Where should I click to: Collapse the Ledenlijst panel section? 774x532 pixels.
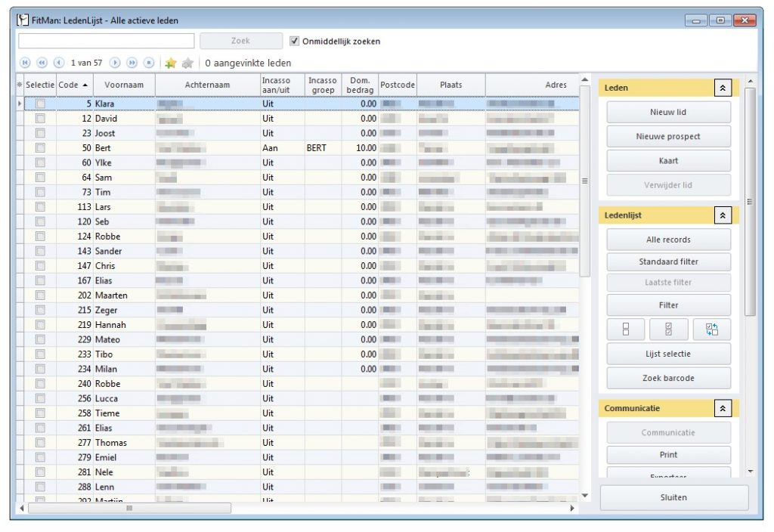pos(723,215)
